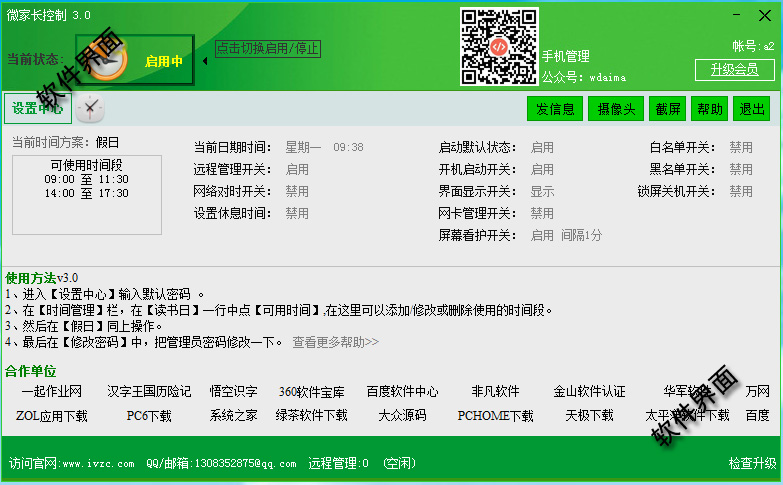
Task: Click the 屏幕看护开关 value 启用 间隔1分
Action: coord(566,235)
